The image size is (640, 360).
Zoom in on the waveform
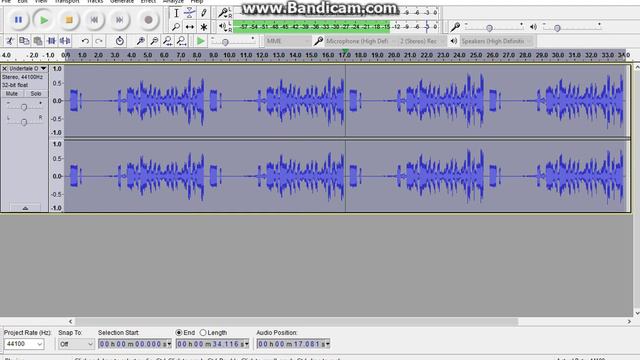point(141,41)
